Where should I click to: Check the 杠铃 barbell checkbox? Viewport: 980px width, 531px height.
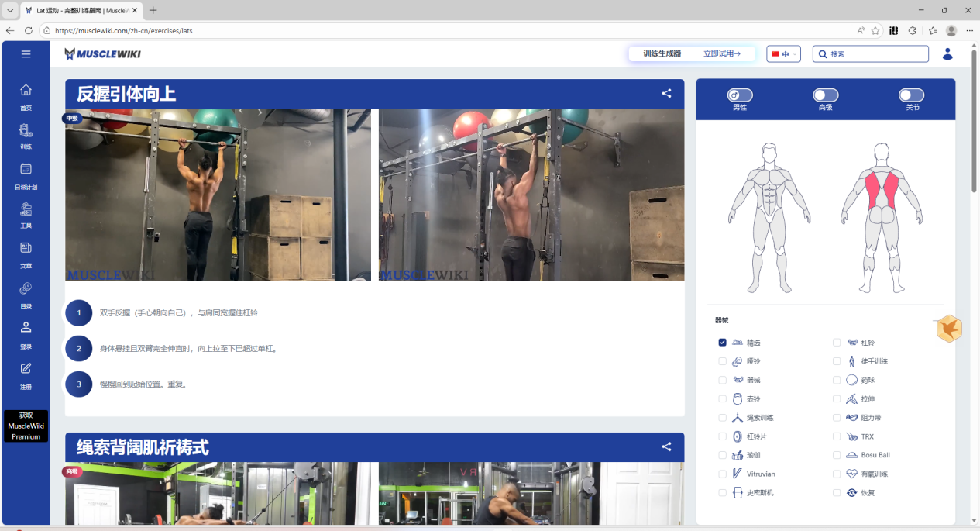click(x=837, y=343)
